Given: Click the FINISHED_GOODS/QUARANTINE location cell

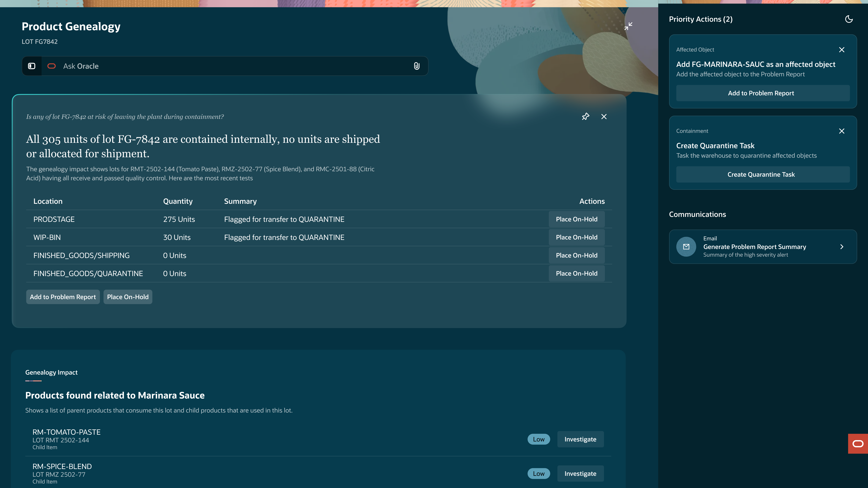Looking at the screenshot, I should [x=88, y=274].
